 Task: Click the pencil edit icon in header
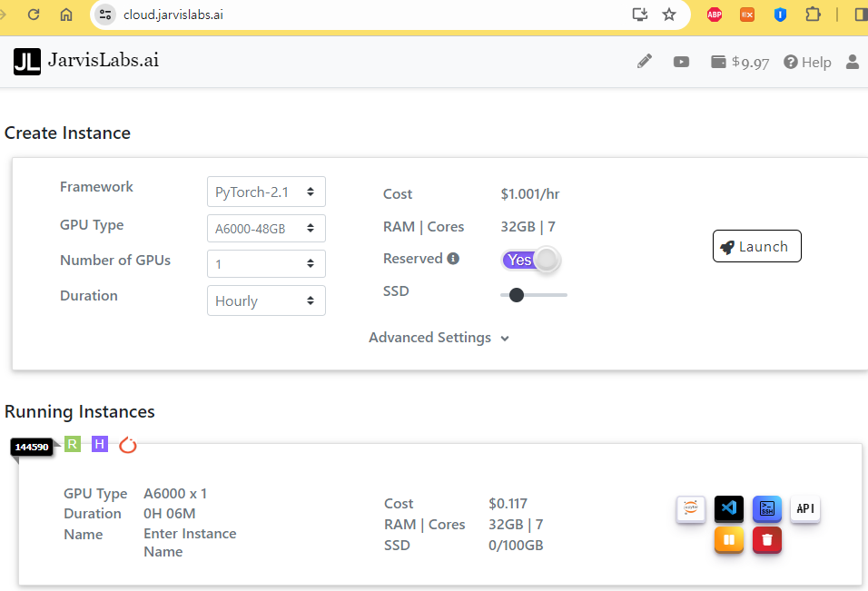coord(645,62)
